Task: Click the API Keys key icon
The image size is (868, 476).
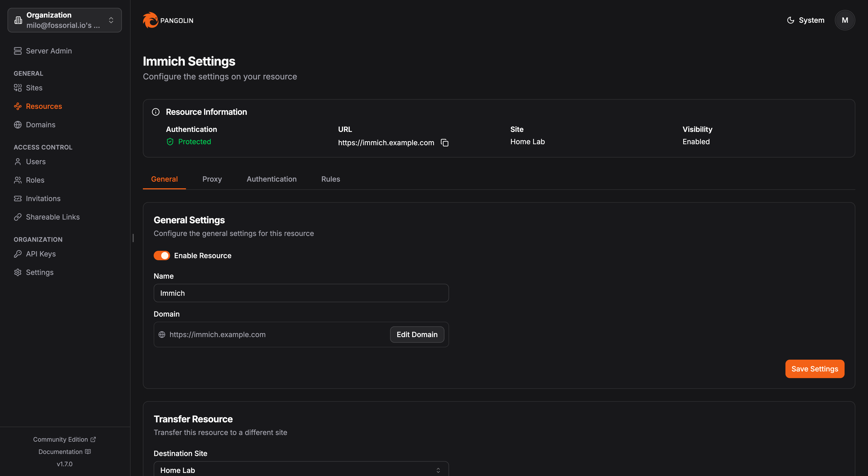Action: pos(18,254)
